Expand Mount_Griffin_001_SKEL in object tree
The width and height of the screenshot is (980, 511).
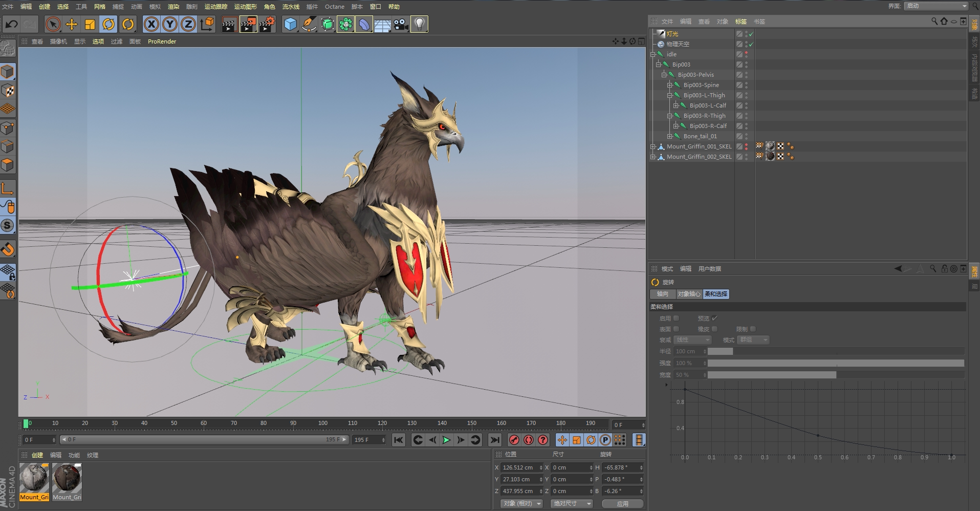[x=653, y=146]
